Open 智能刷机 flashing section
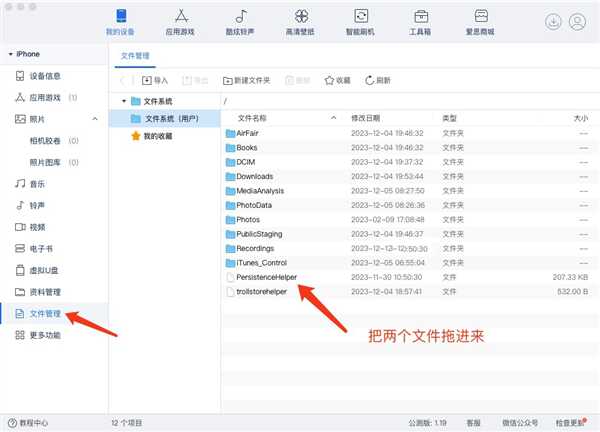 click(x=361, y=22)
